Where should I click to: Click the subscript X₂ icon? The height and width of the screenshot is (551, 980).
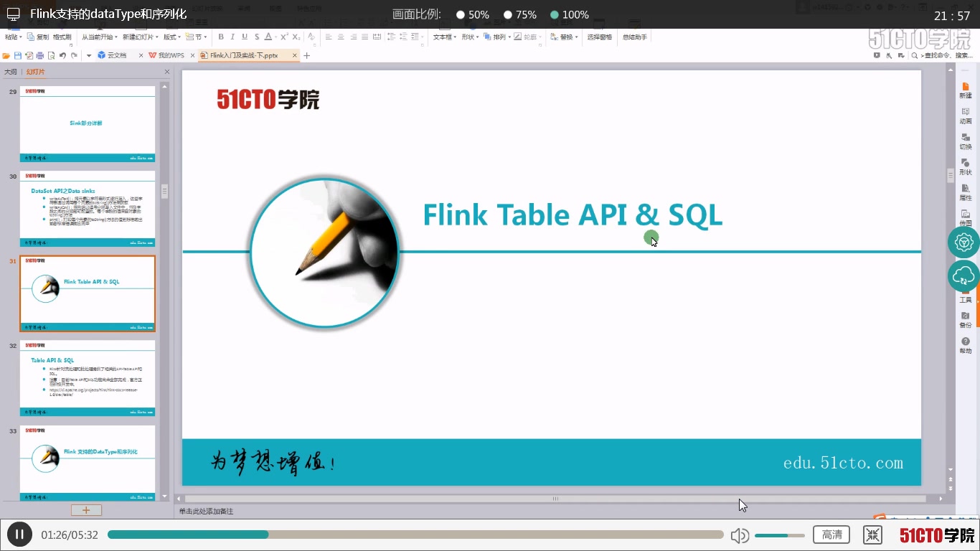click(296, 37)
